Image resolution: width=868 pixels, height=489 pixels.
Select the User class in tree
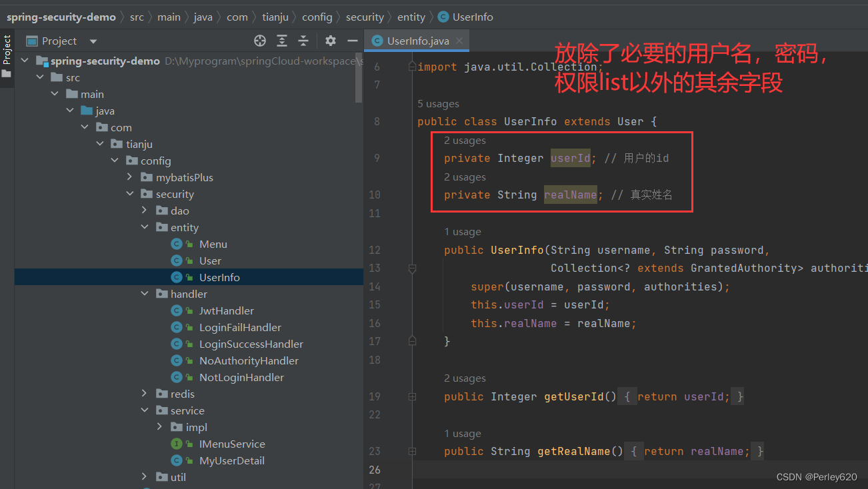(x=210, y=260)
